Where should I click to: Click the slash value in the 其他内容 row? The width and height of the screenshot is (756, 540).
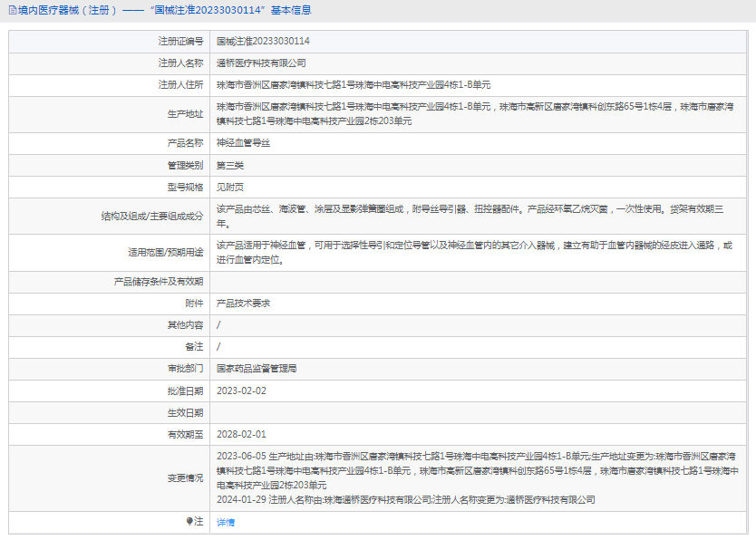[218, 325]
